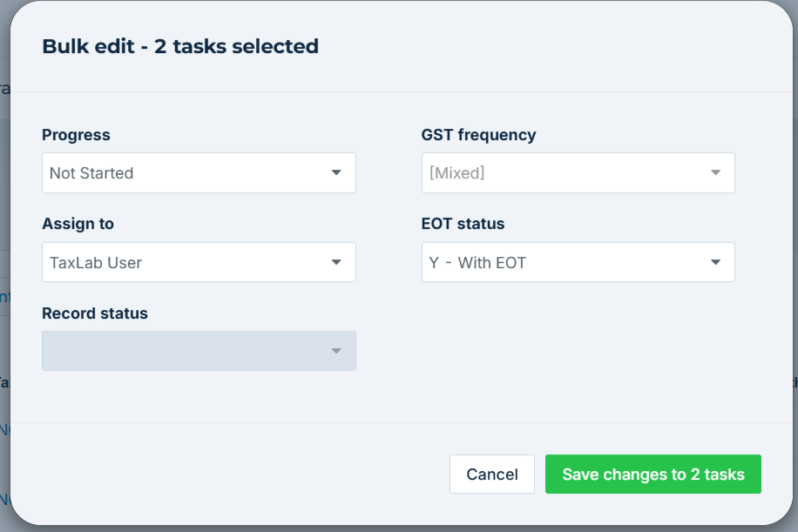
Task: Click the Record status dropdown arrow
Action: [x=336, y=351]
